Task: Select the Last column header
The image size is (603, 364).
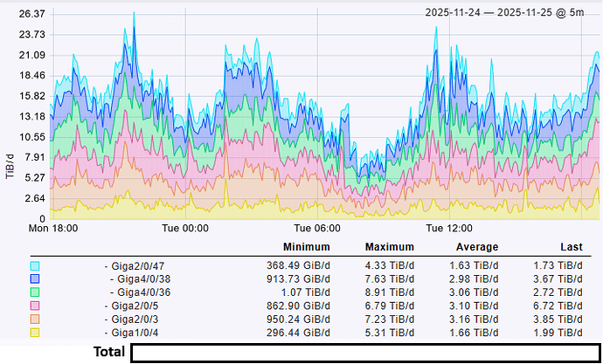Action: [x=570, y=247]
